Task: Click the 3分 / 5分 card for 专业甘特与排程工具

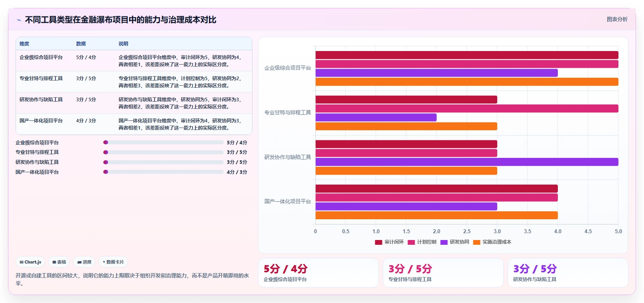Action: 443,273
